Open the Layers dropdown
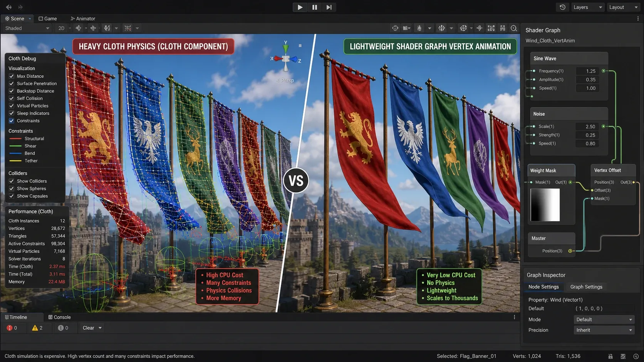This screenshot has height=362, width=644. point(587,7)
